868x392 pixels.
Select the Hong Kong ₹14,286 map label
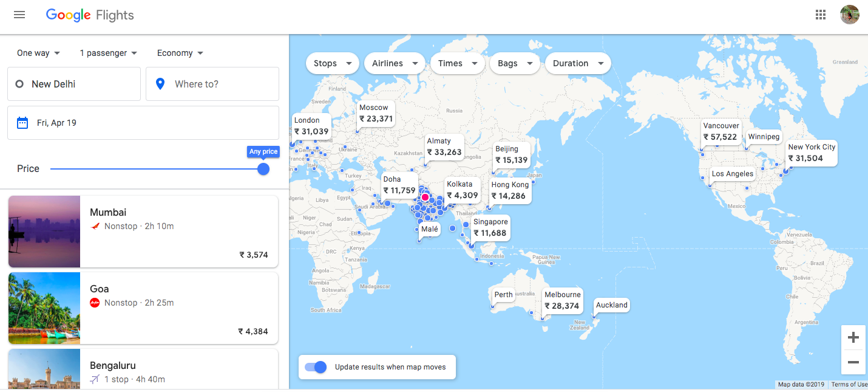point(510,190)
